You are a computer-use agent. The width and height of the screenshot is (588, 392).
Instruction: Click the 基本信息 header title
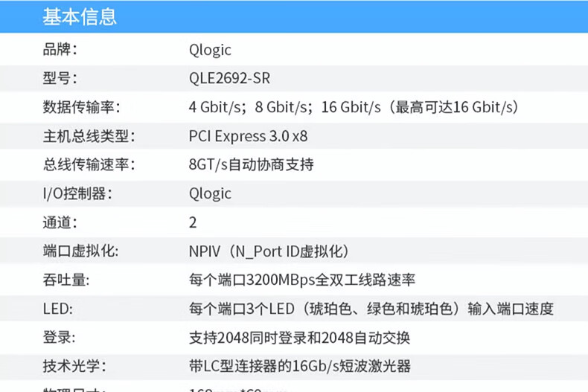tap(80, 16)
